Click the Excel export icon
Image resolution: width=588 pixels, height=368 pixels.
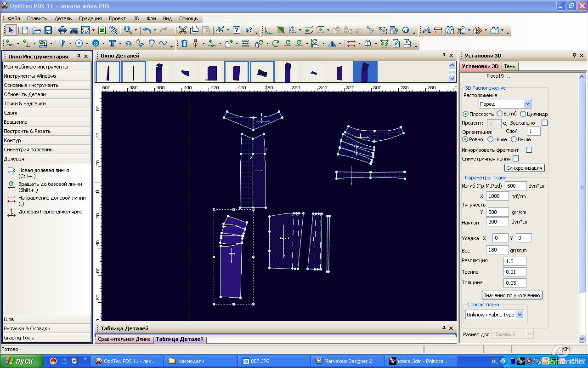(x=102, y=30)
